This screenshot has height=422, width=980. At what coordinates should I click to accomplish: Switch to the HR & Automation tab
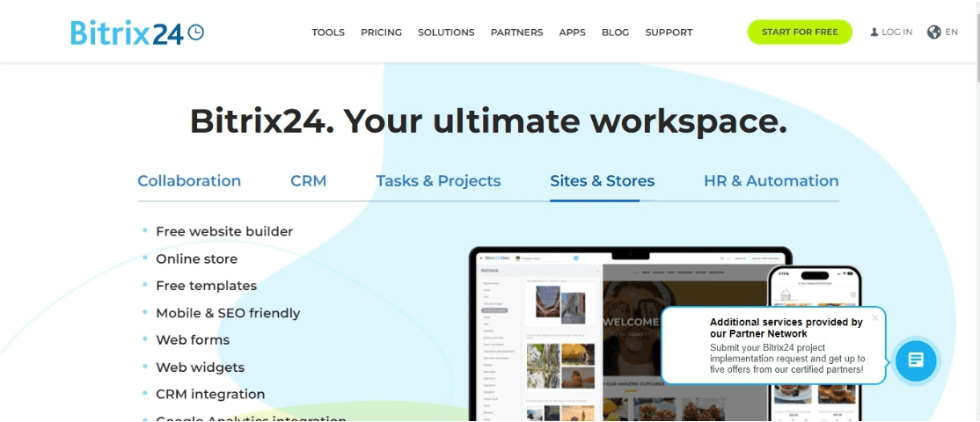pos(772,181)
